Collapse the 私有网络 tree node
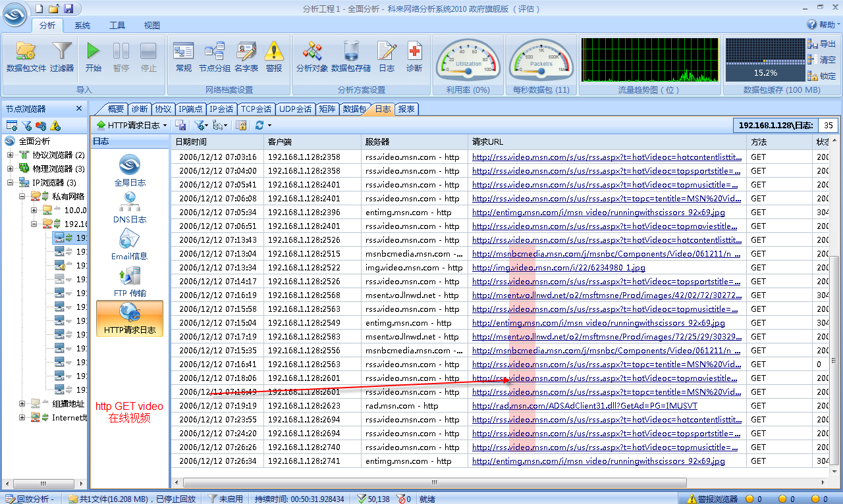The image size is (843, 504). 22,197
